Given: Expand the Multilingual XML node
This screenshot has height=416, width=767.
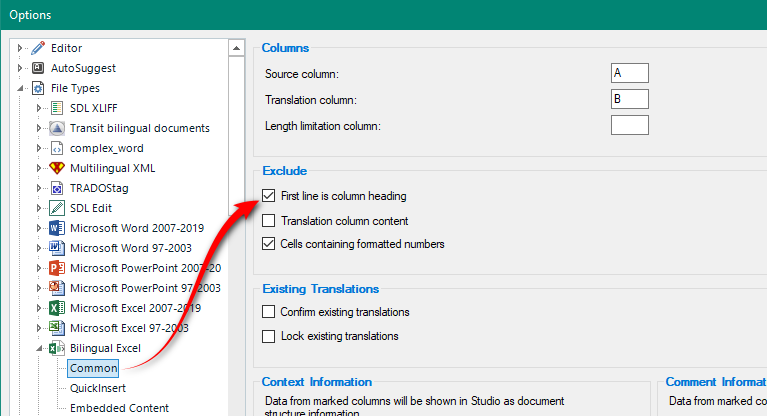Looking at the screenshot, I should tap(39, 168).
